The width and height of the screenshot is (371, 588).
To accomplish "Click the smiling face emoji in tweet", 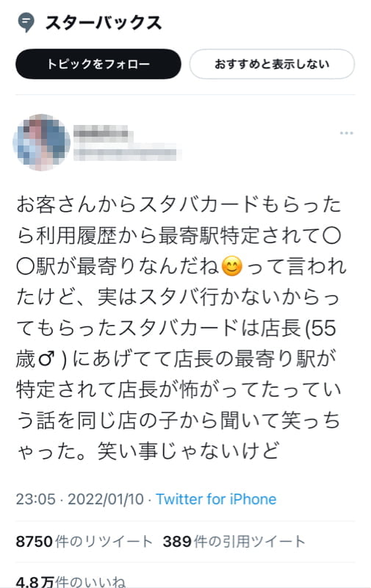I will pyautogui.click(x=232, y=267).
